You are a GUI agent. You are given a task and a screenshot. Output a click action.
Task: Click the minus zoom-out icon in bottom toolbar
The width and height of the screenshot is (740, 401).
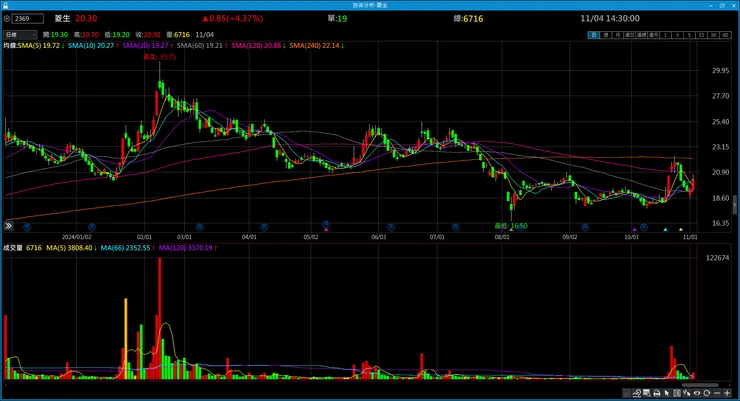tap(717, 393)
